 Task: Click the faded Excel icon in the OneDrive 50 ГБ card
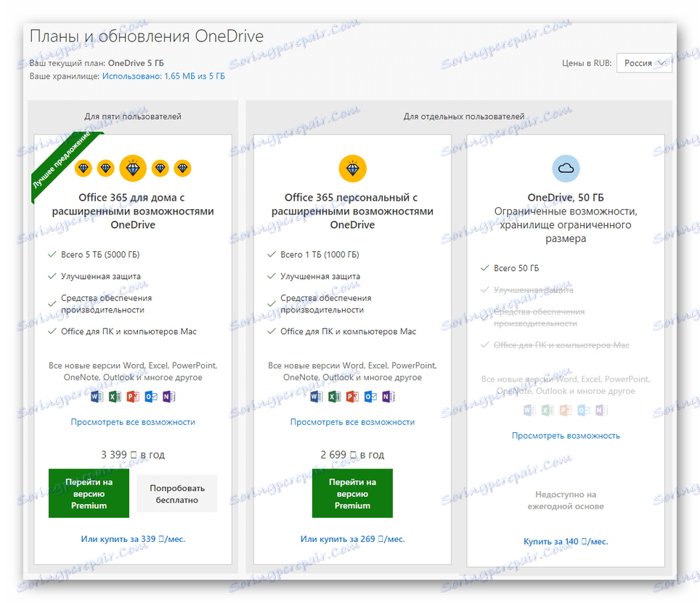click(x=548, y=410)
